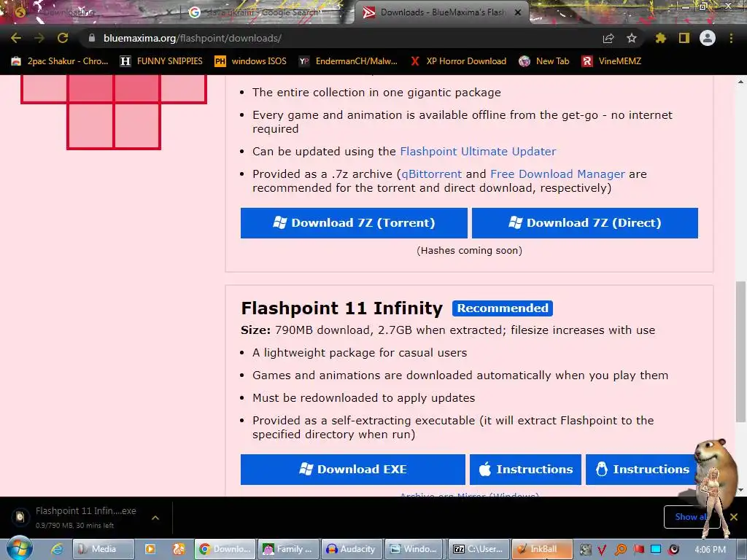Switch to Audacity in the taskbar
The height and width of the screenshot is (560, 747).
coord(352,549)
